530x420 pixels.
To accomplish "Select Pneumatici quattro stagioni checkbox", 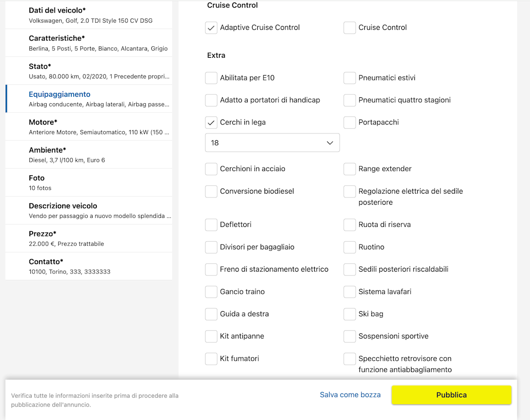I will click(350, 100).
